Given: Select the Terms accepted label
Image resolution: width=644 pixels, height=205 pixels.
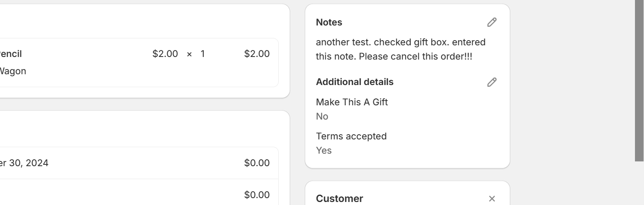Looking at the screenshot, I should pos(352,136).
